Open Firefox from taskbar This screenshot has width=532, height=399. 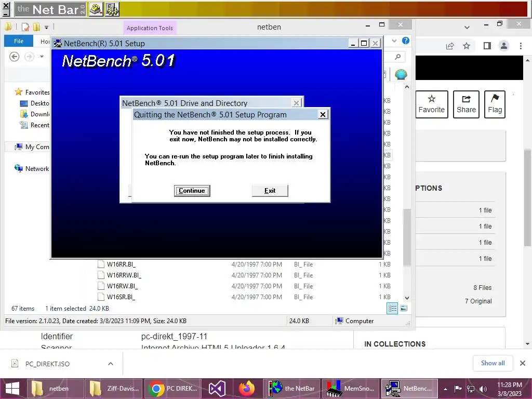pyautogui.click(x=247, y=389)
